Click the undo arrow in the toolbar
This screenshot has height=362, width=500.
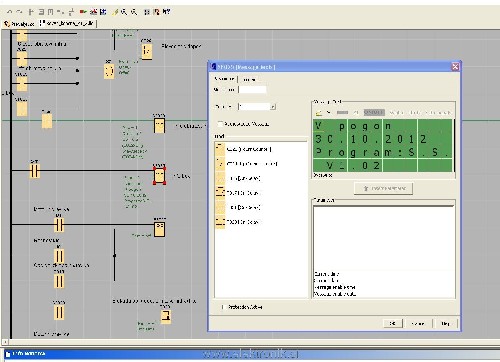(x=9, y=12)
